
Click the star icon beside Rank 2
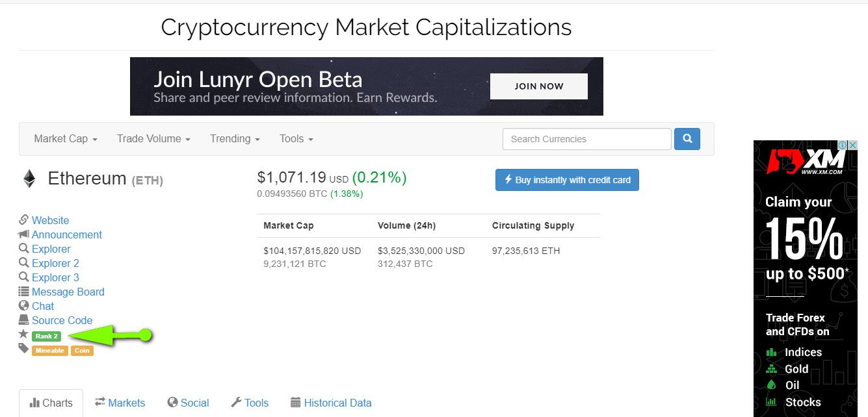tap(24, 334)
